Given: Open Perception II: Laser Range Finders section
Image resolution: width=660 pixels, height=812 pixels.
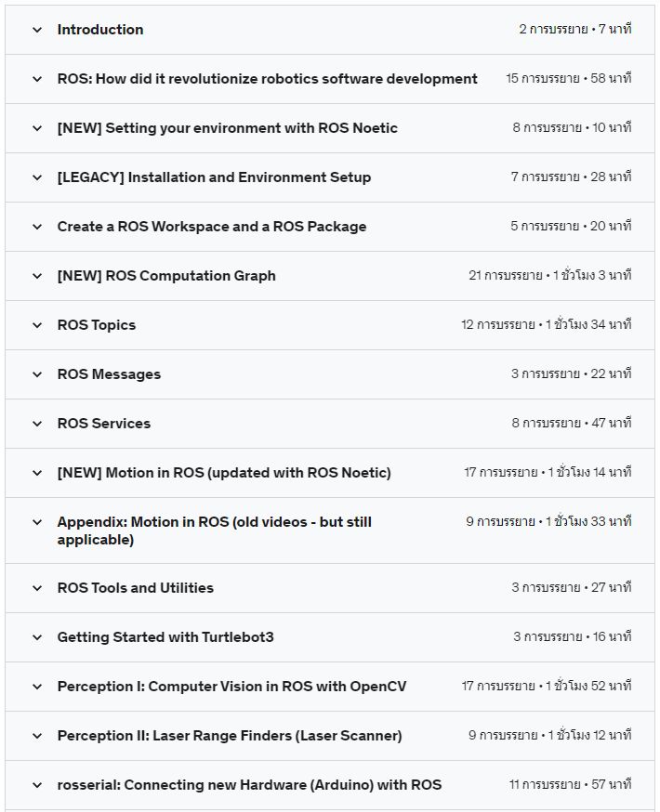Looking at the screenshot, I should click(229, 736).
